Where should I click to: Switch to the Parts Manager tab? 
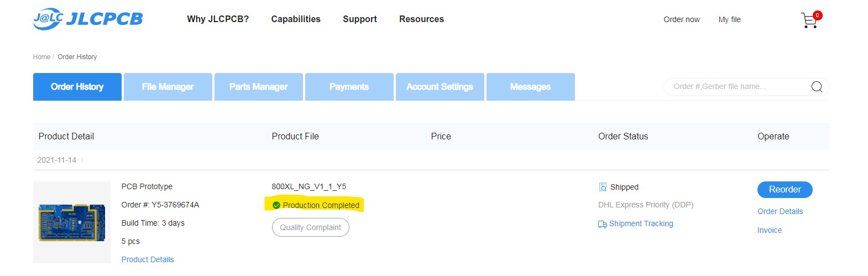(x=258, y=87)
